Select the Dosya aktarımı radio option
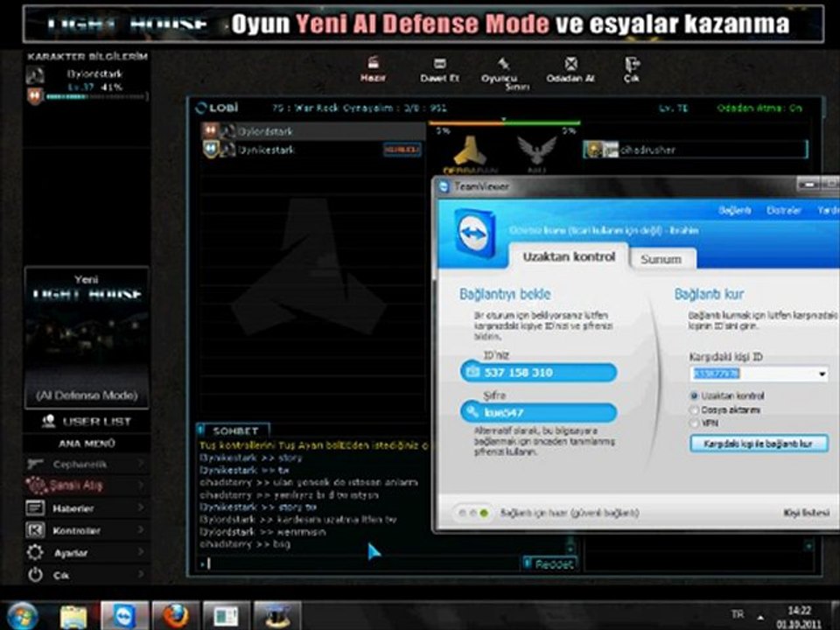The image size is (840, 630). pyautogui.click(x=694, y=409)
